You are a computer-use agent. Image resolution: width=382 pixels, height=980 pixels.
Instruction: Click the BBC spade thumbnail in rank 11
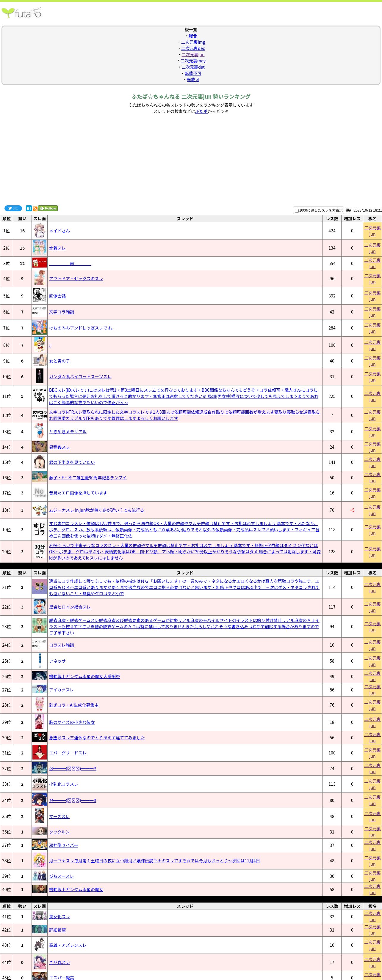coord(40,396)
